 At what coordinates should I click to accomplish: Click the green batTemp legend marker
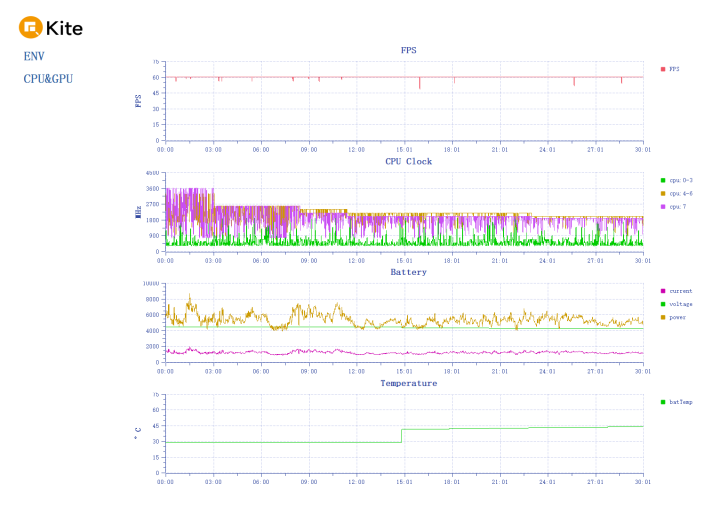663,402
